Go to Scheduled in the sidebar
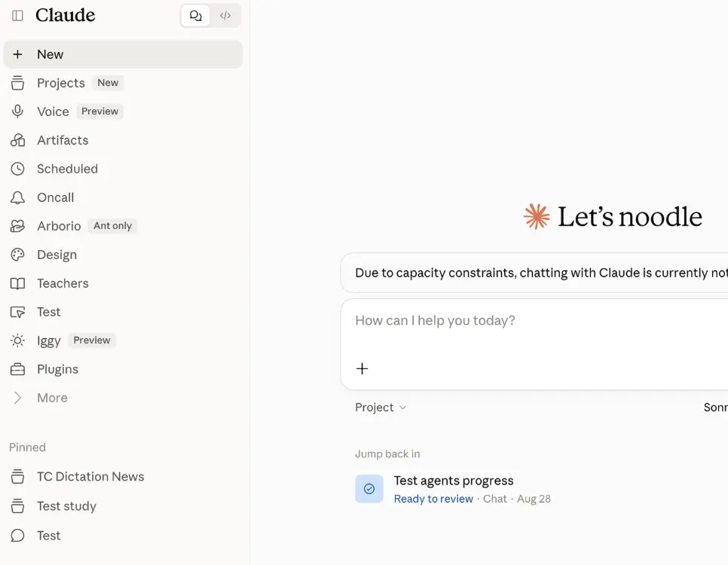The height and width of the screenshot is (565, 728). tap(123, 169)
